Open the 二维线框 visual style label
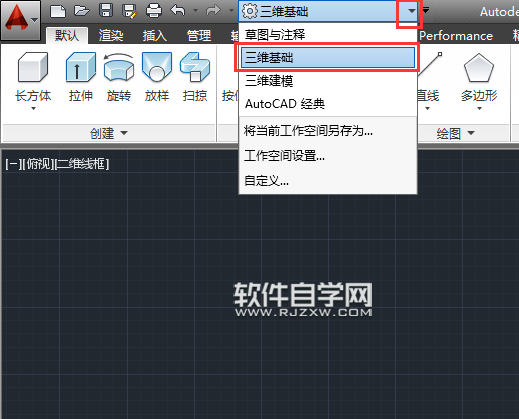This screenshot has height=419, width=519. point(81,164)
